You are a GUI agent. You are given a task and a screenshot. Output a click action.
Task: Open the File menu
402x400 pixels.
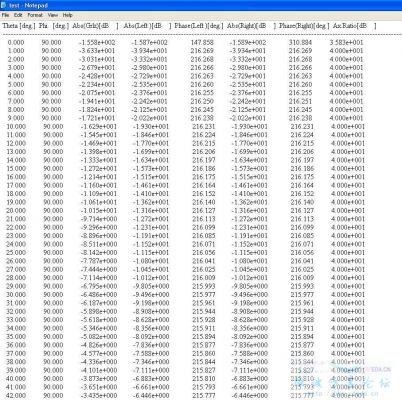pos(5,15)
